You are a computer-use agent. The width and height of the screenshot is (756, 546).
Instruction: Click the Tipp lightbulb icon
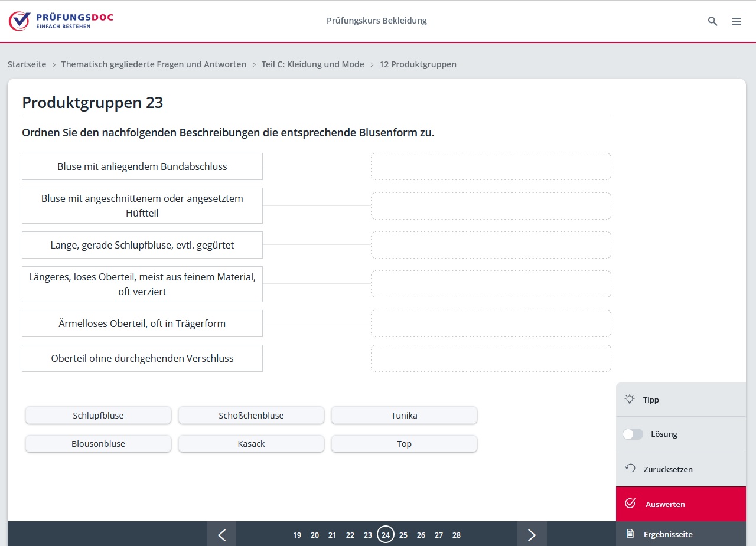pos(630,400)
